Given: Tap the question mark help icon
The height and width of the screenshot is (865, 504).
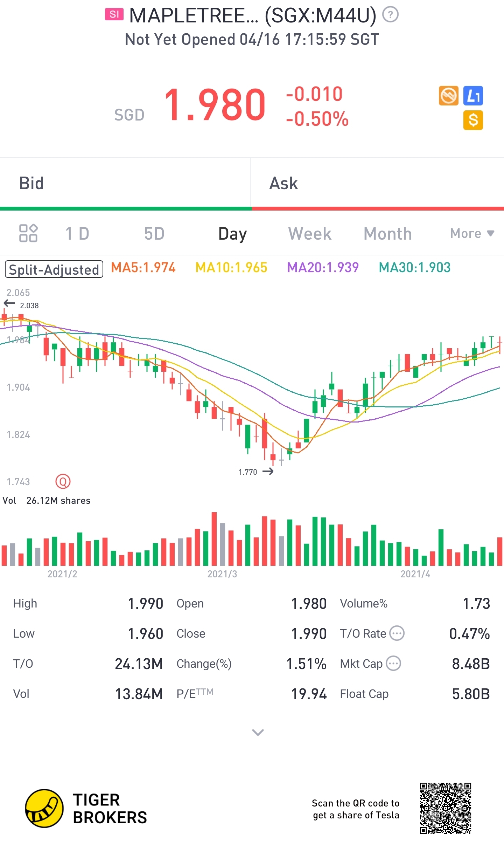Looking at the screenshot, I should [390, 15].
